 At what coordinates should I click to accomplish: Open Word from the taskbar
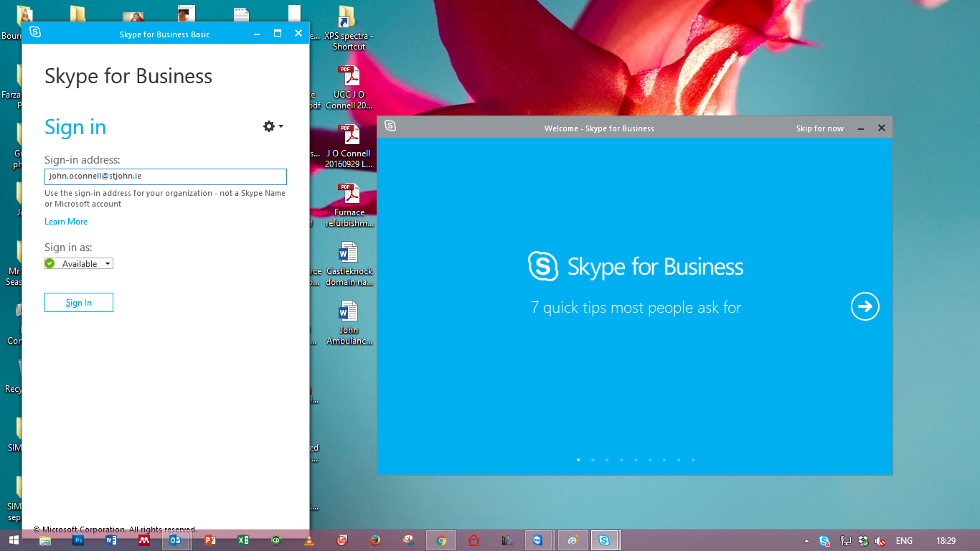coord(111,540)
